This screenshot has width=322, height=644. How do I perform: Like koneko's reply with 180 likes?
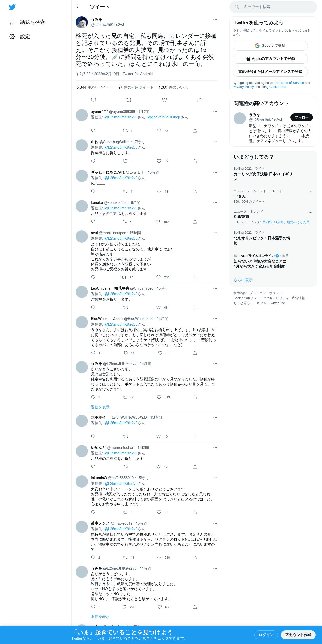pyautogui.click(x=158, y=222)
